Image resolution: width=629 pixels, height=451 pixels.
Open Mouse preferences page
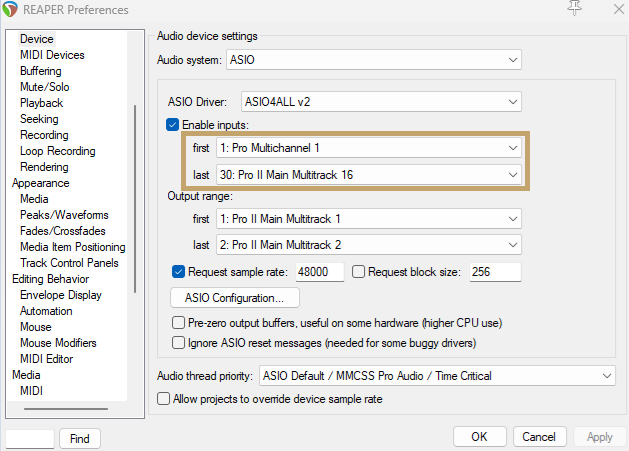36,327
